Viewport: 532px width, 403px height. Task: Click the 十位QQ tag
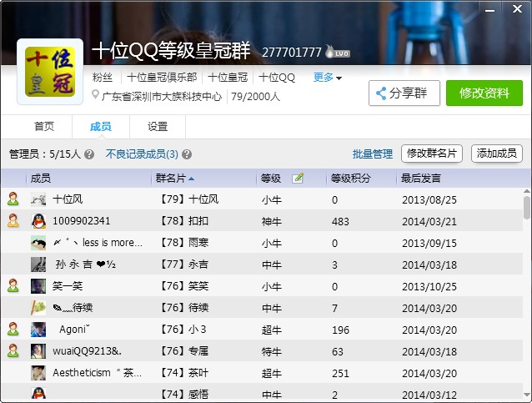tap(277, 78)
